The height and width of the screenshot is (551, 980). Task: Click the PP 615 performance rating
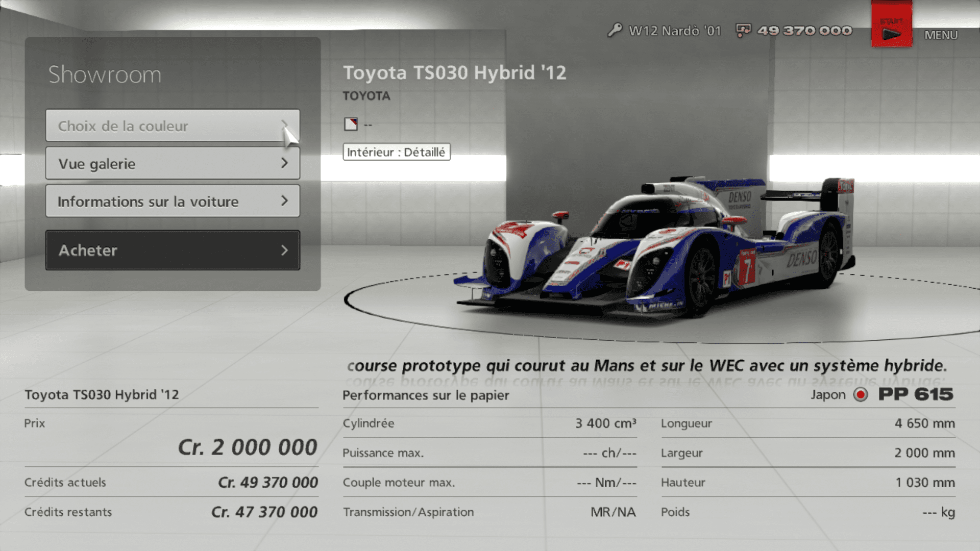tap(916, 394)
